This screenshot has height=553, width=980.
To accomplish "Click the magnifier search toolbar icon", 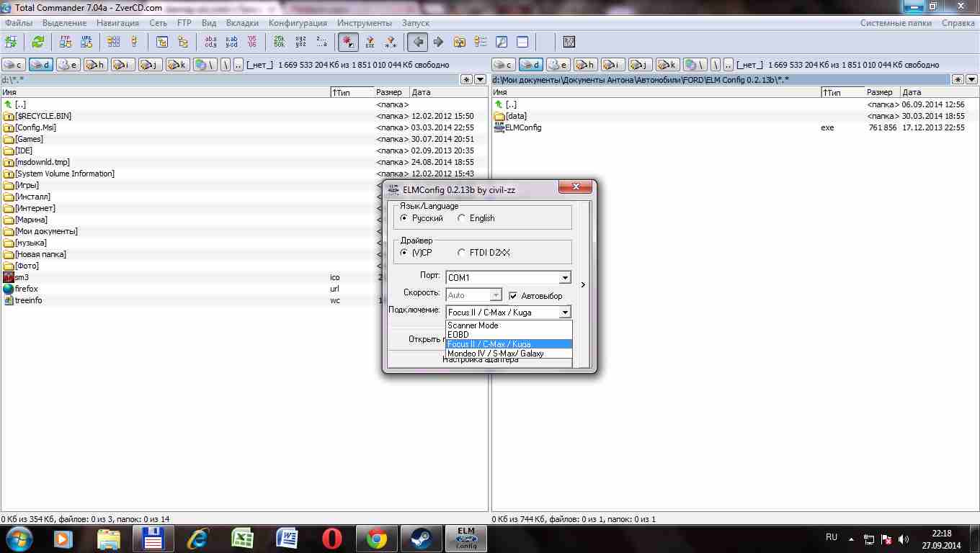I will click(502, 42).
